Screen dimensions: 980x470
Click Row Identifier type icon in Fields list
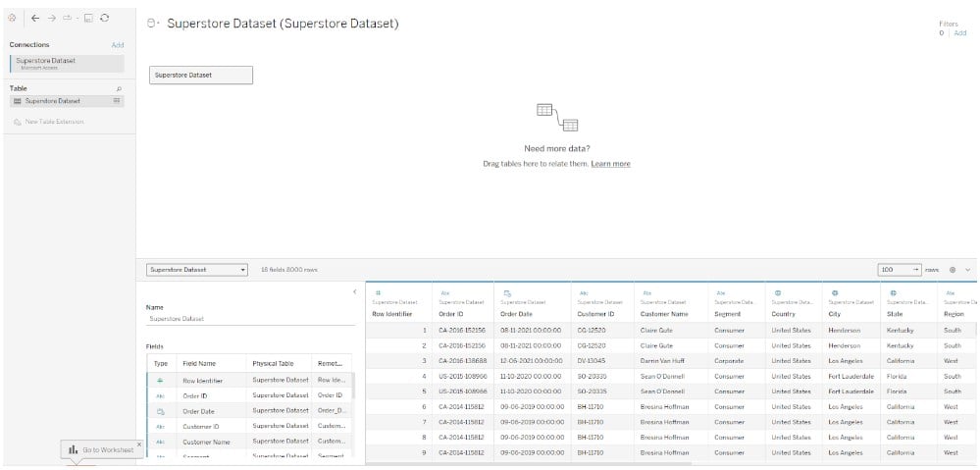coord(160,380)
